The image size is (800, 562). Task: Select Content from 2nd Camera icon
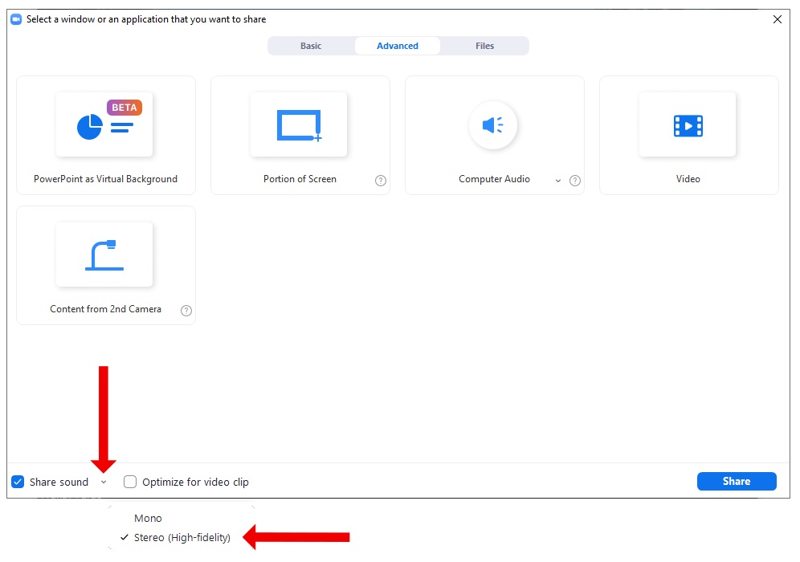point(105,255)
